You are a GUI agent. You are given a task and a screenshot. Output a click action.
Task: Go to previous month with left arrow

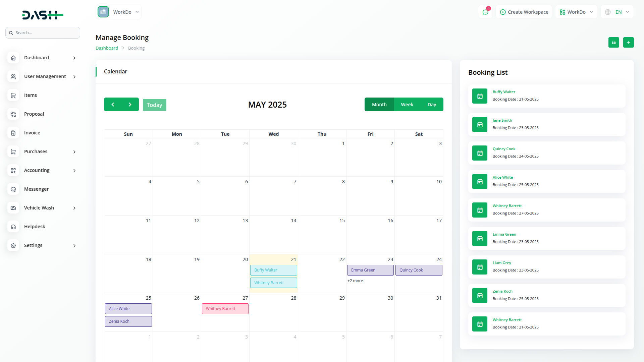click(113, 105)
